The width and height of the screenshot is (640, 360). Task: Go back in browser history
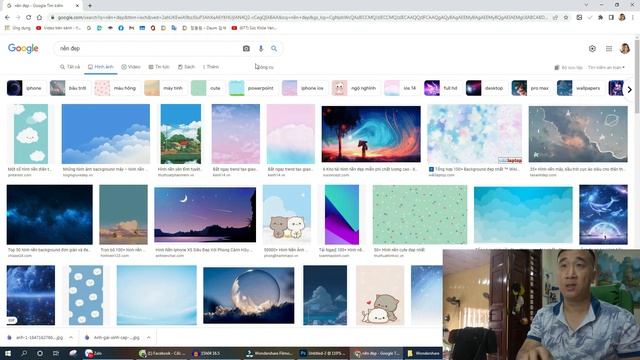pos(7,17)
